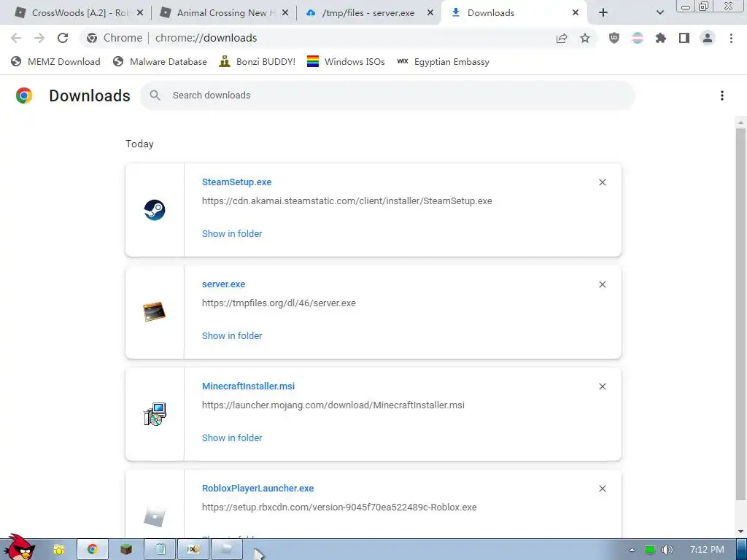Open the Malware Database bookmark
Image resolution: width=747 pixels, height=560 pixels.
pyautogui.click(x=160, y=61)
